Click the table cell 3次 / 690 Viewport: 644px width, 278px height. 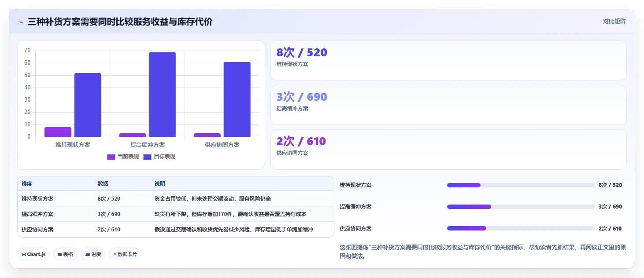click(x=109, y=214)
